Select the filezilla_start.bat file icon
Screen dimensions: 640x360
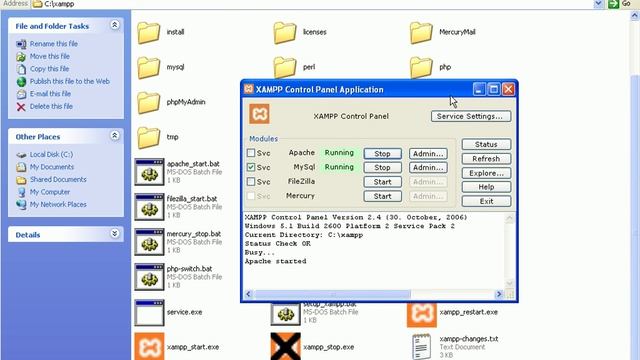[149, 207]
